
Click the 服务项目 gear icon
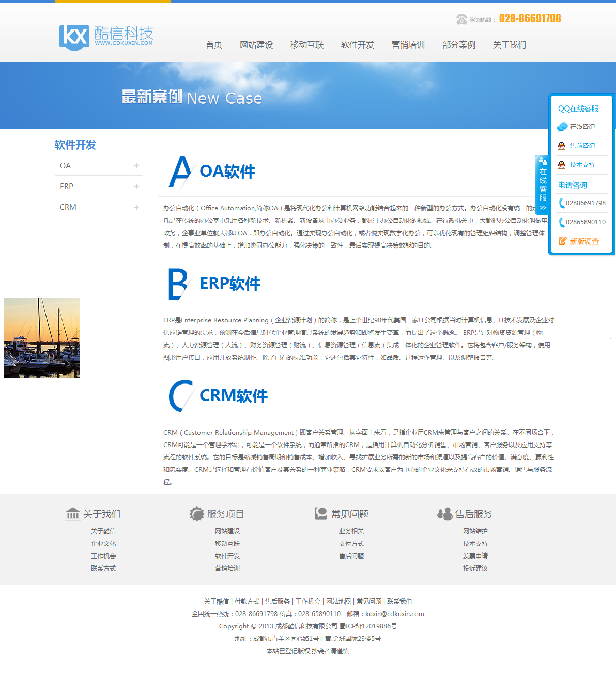197,514
